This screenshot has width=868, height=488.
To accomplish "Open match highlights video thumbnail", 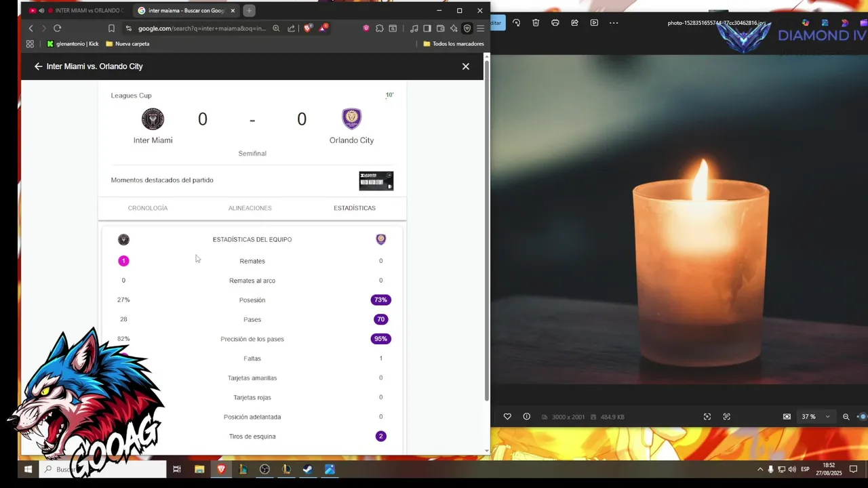I will (376, 181).
